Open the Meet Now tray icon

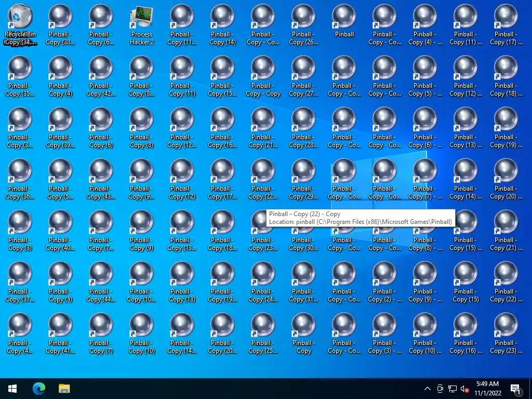pos(440,389)
